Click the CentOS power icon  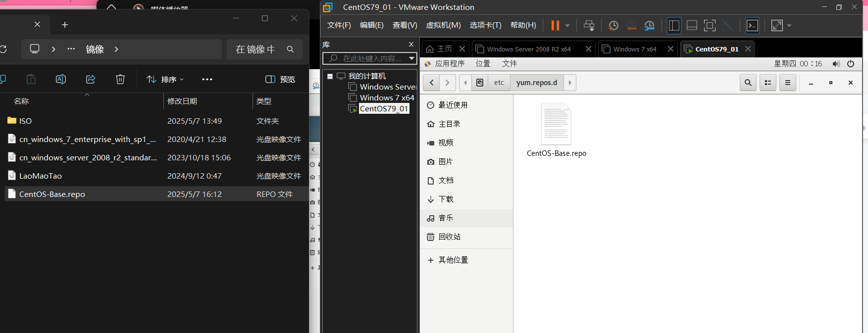(x=851, y=63)
